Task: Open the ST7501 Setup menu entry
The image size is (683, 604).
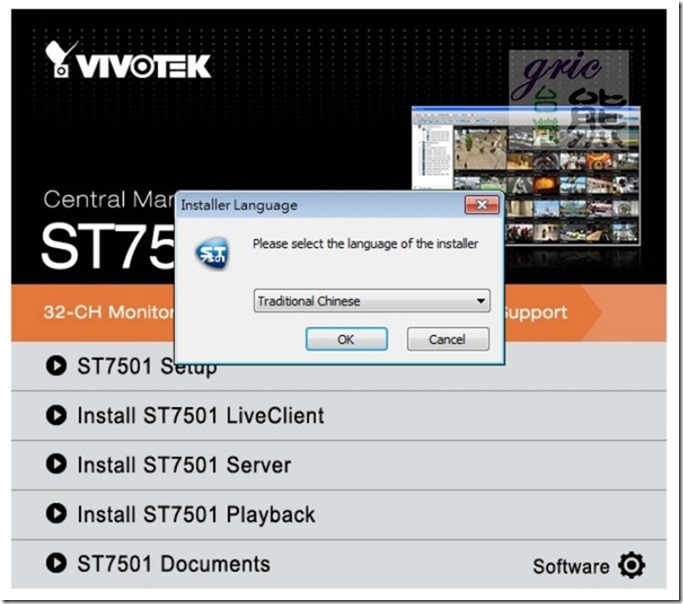Action: 147,366
